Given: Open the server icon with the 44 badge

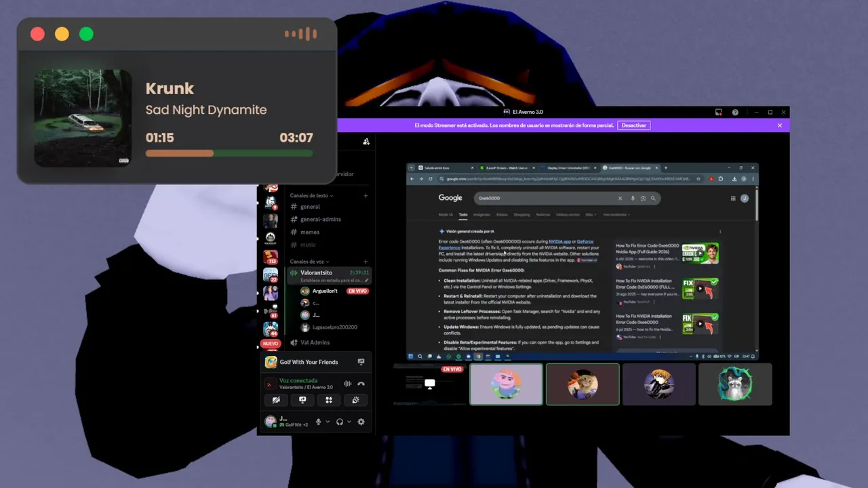Looking at the screenshot, I should (x=271, y=329).
